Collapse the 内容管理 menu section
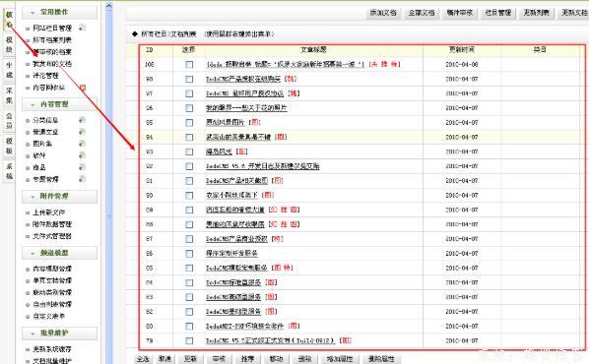 pyautogui.click(x=59, y=104)
